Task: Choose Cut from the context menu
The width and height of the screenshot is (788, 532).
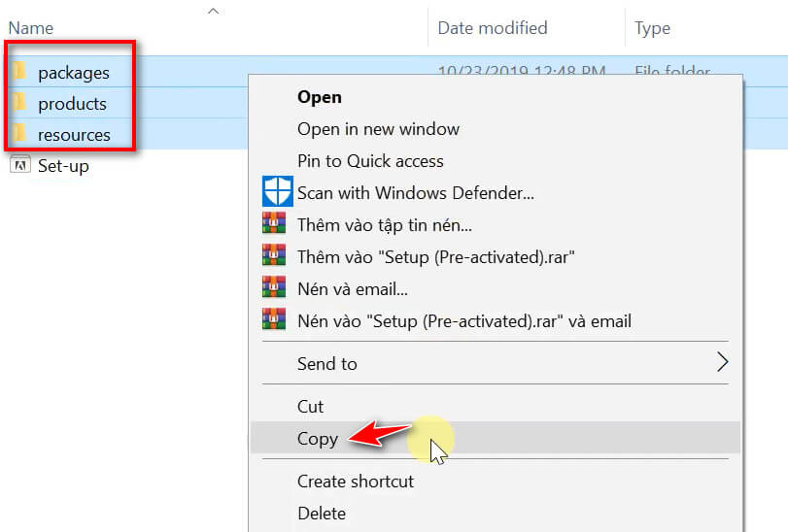Action: pos(310,407)
